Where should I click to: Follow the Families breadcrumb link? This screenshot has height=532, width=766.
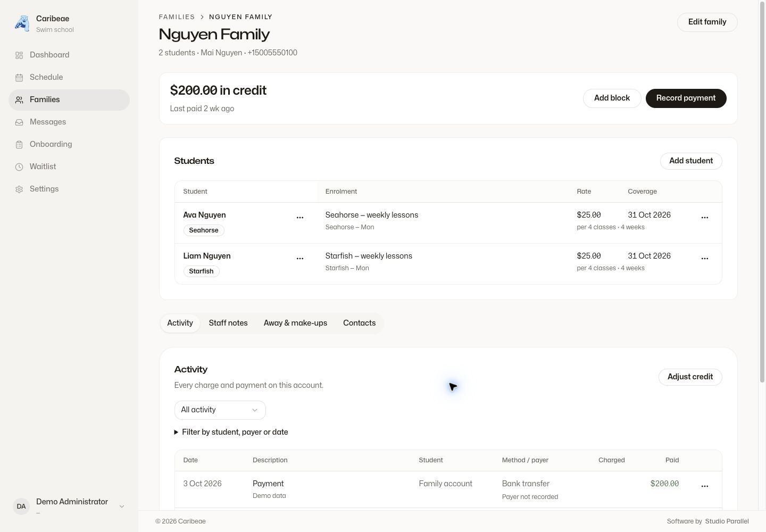point(177,17)
